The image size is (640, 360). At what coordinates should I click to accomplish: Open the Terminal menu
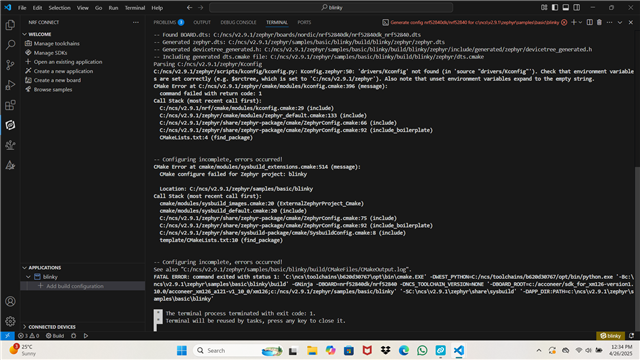(135, 8)
